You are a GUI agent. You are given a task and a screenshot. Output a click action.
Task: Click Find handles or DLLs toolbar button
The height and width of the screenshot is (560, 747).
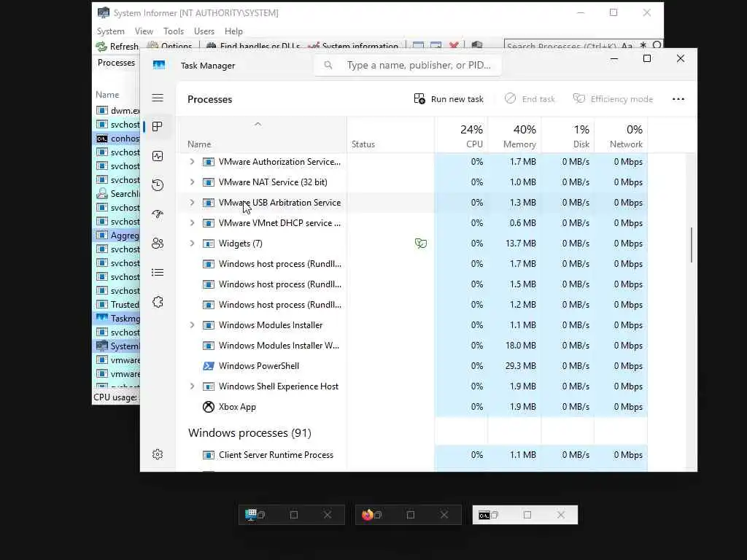click(253, 46)
